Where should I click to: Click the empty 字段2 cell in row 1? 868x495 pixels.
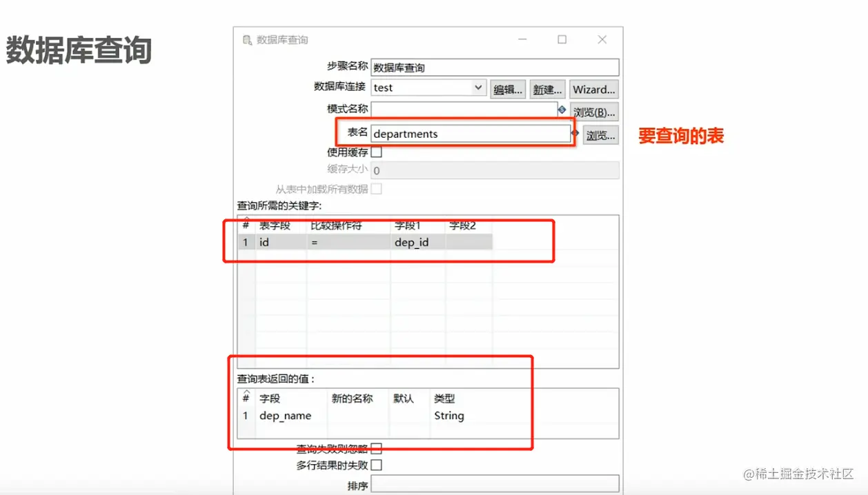pyautogui.click(x=468, y=242)
